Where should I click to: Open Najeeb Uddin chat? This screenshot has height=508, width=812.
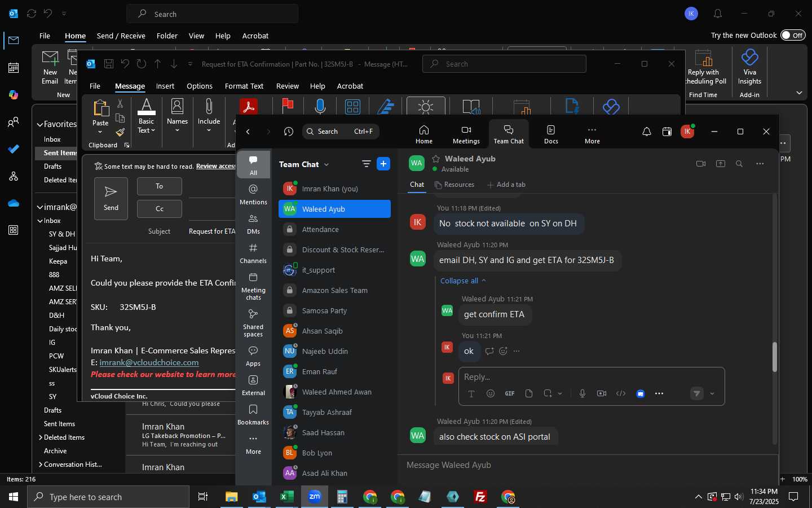point(334,351)
